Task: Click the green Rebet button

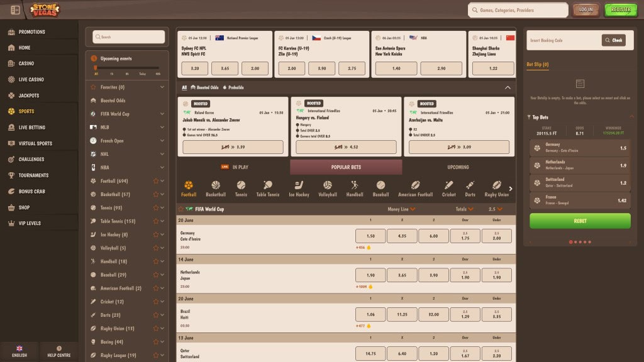Action: 580,221
